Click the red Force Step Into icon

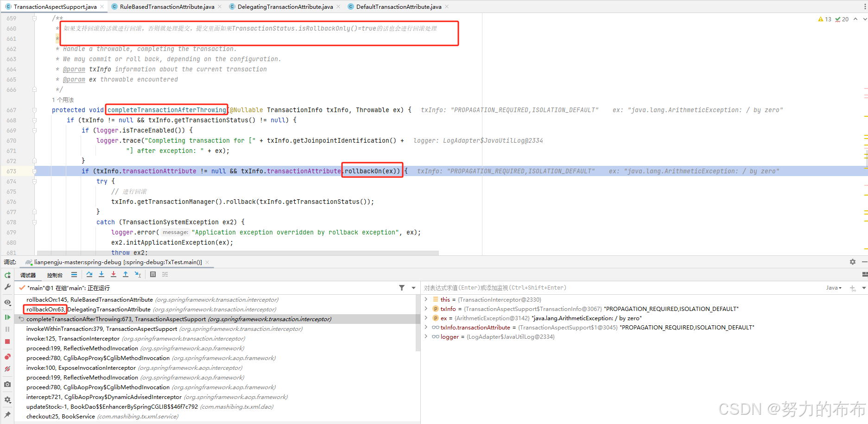[x=114, y=275]
